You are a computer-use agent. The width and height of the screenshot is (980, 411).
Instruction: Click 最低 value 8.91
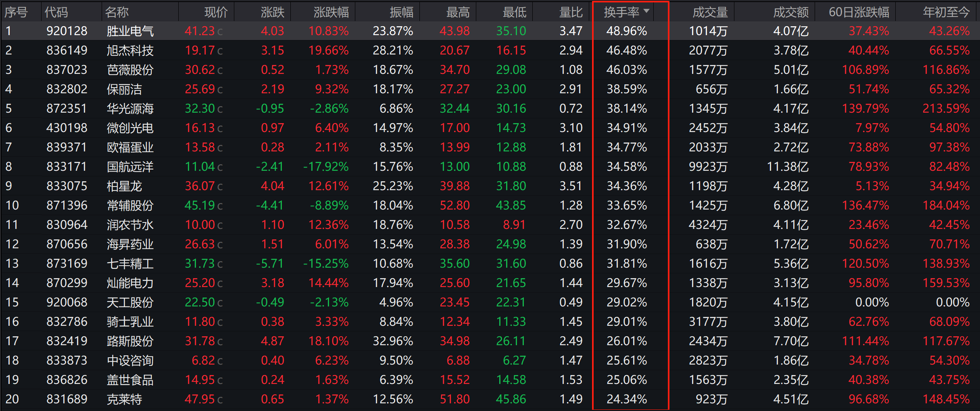(514, 225)
